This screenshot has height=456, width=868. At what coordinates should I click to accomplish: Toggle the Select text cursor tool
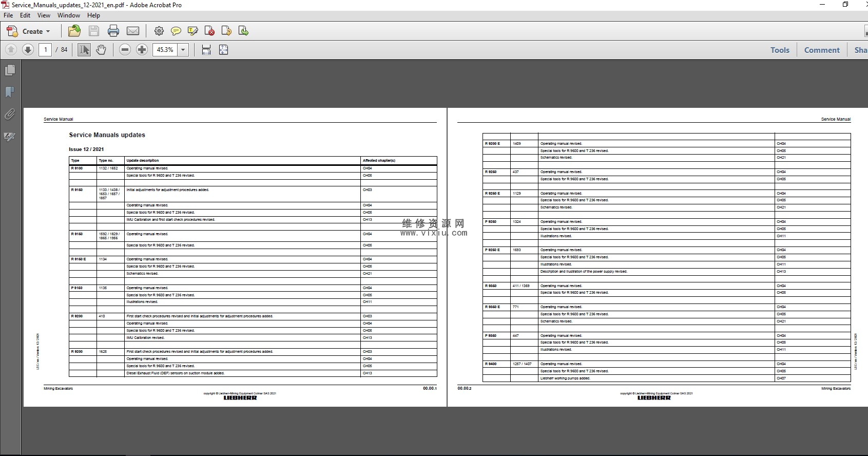84,50
